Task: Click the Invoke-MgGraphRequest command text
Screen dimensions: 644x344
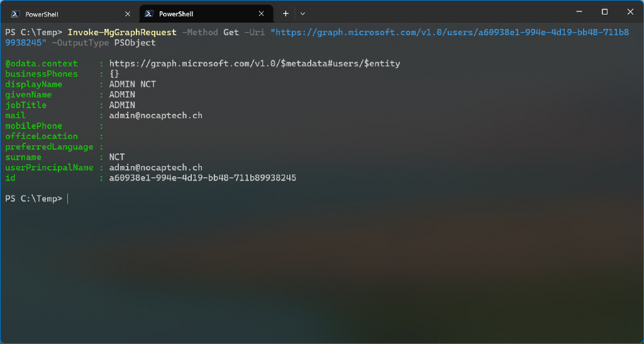Action: pyautogui.click(x=122, y=32)
